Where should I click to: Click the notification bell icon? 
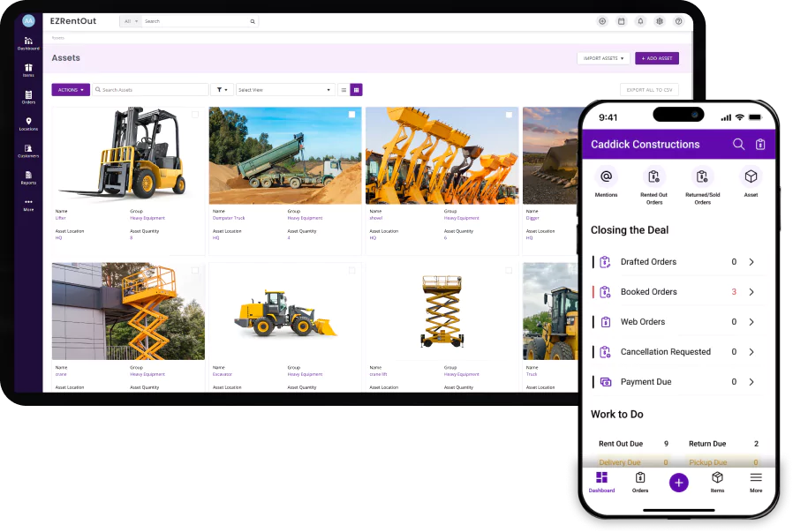(640, 21)
